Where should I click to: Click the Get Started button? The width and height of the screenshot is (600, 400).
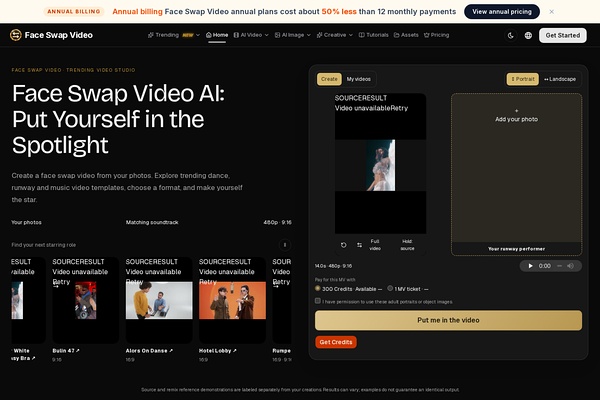click(562, 35)
